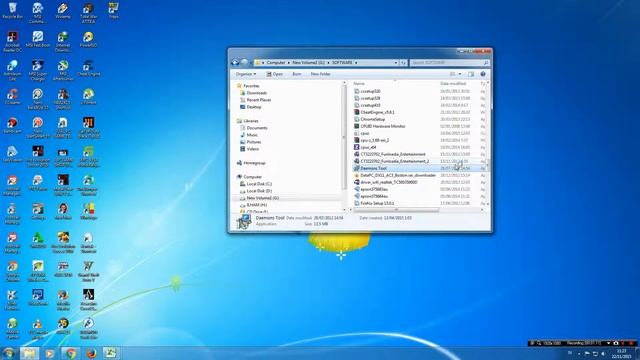Select the Acrobat Reader DC desktop icon

(12, 42)
